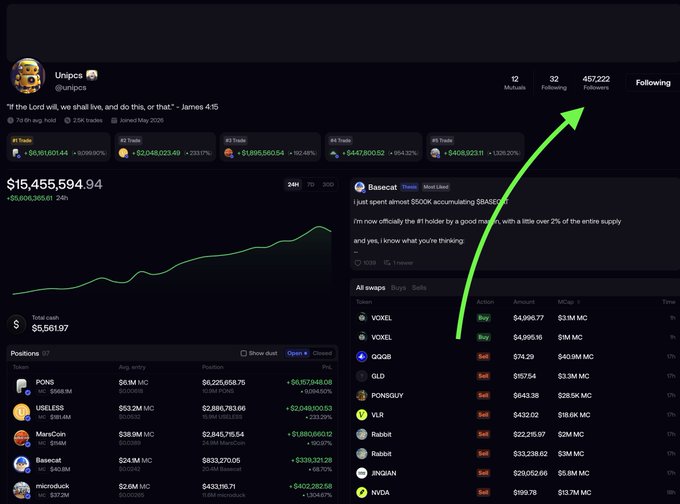Click the portfolio value $15,455,594.94
Screen dimensions: 680x504
(x=55, y=184)
